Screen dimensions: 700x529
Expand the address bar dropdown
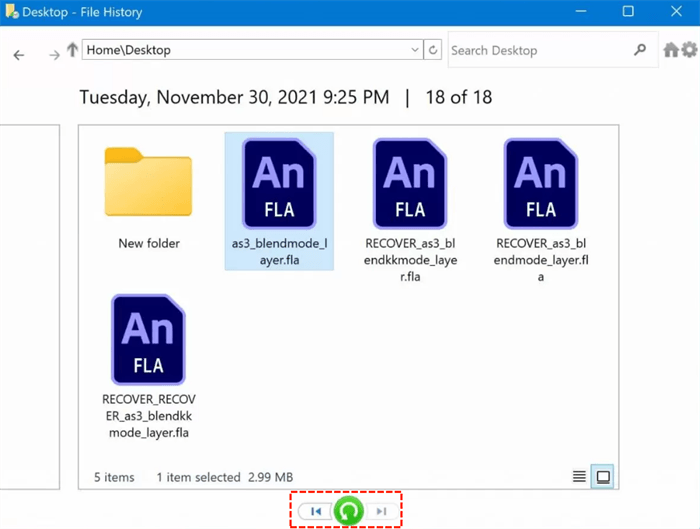point(415,50)
